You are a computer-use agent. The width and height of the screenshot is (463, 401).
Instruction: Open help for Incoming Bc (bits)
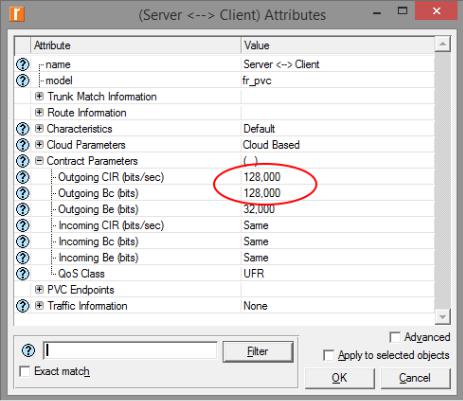[x=23, y=241]
